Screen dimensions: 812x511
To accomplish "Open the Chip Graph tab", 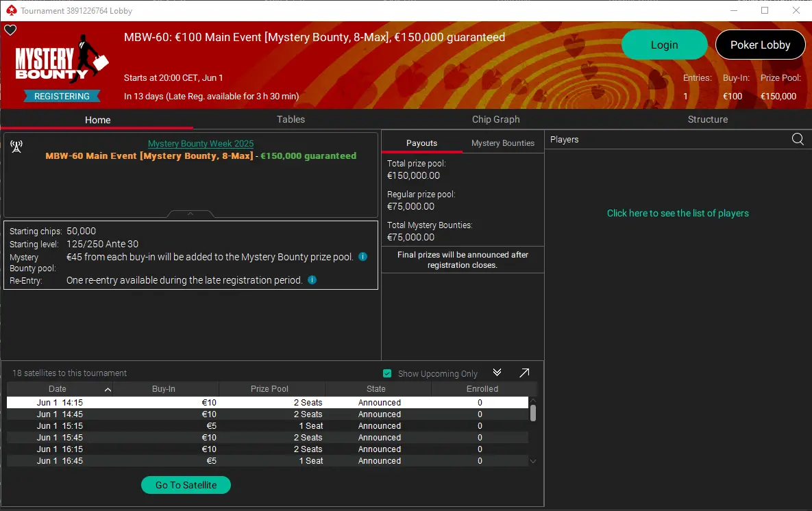I will pos(495,120).
